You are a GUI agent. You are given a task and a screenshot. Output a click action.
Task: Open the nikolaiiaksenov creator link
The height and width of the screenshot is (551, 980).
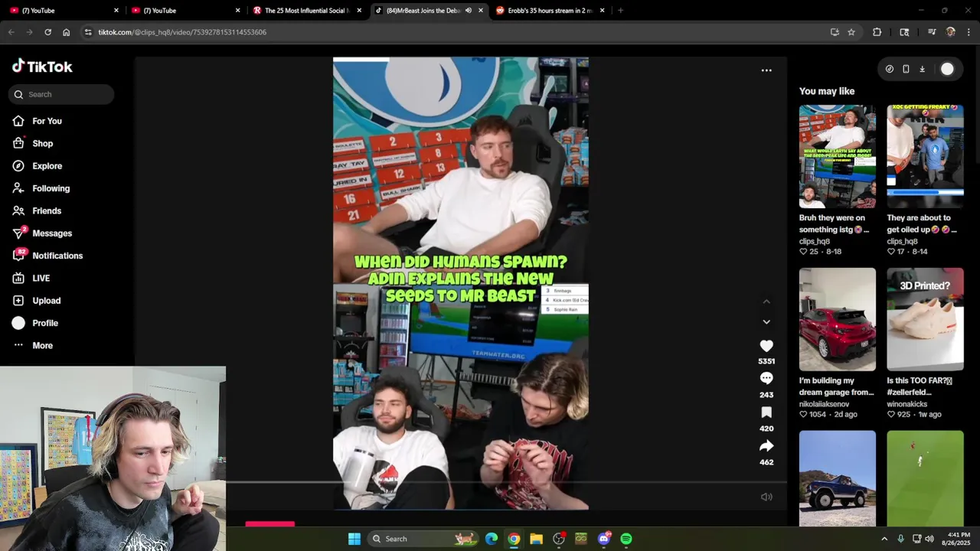[824, 404]
